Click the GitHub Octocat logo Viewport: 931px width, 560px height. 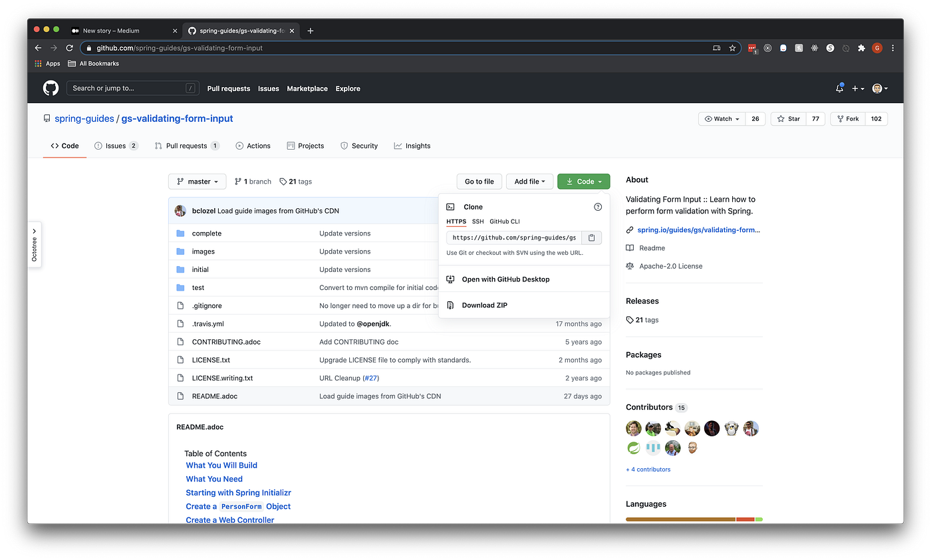[51, 88]
